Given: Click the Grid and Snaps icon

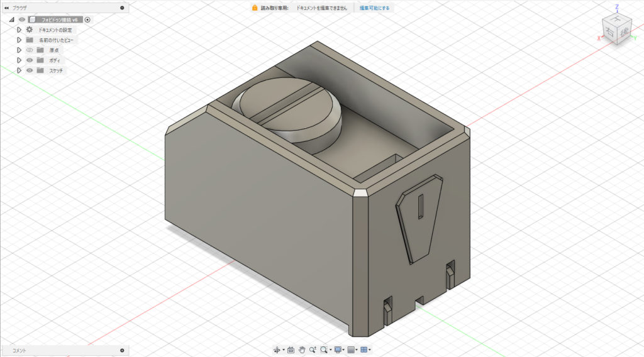Looking at the screenshot, I should click(352, 349).
